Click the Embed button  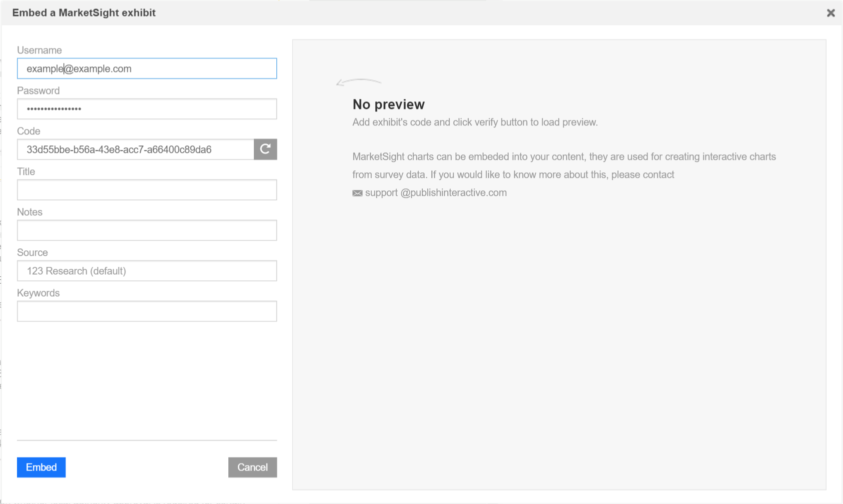(41, 468)
